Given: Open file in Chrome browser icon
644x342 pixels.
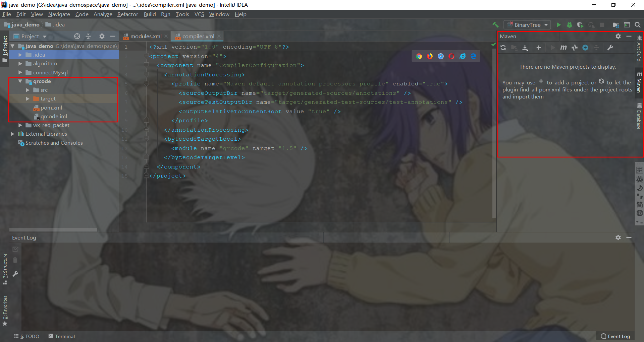Looking at the screenshot, I should point(419,56).
